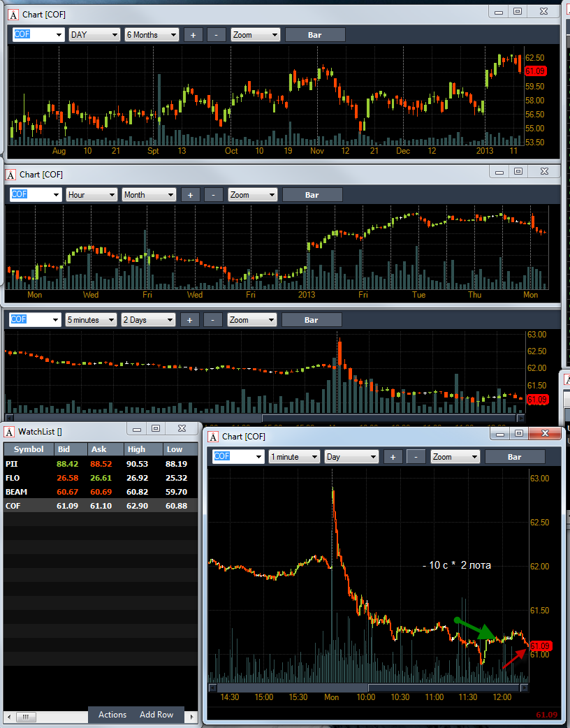Expand the Zoom dropdown in 1 minute chart

(455, 457)
